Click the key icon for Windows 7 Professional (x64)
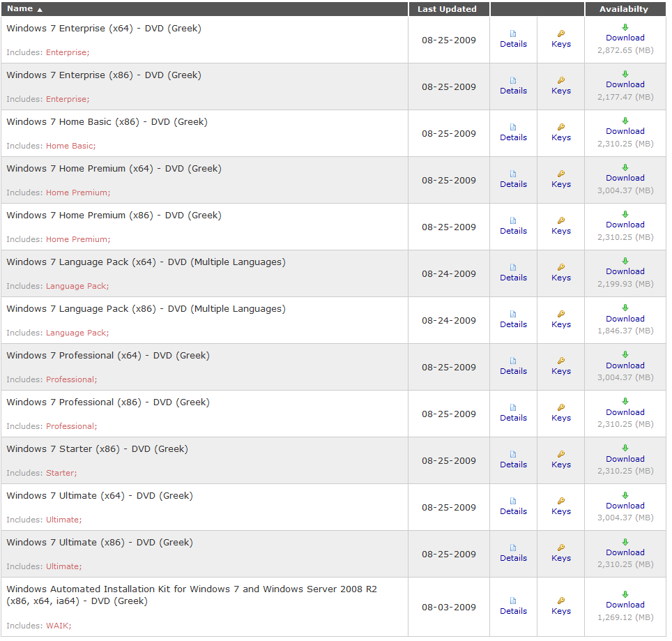Viewport: 672px width, 641px height. 560,361
